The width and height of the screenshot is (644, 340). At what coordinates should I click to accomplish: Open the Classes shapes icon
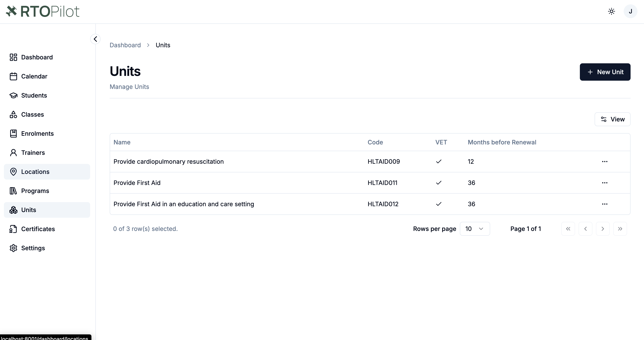[13, 114]
